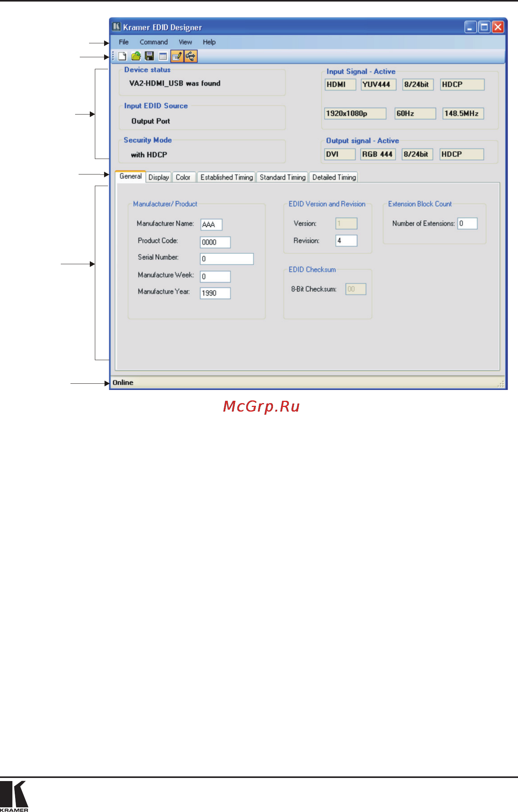The image size is (518, 812).
Task: Click the input signal HDCP box
Action: [x=462, y=84]
